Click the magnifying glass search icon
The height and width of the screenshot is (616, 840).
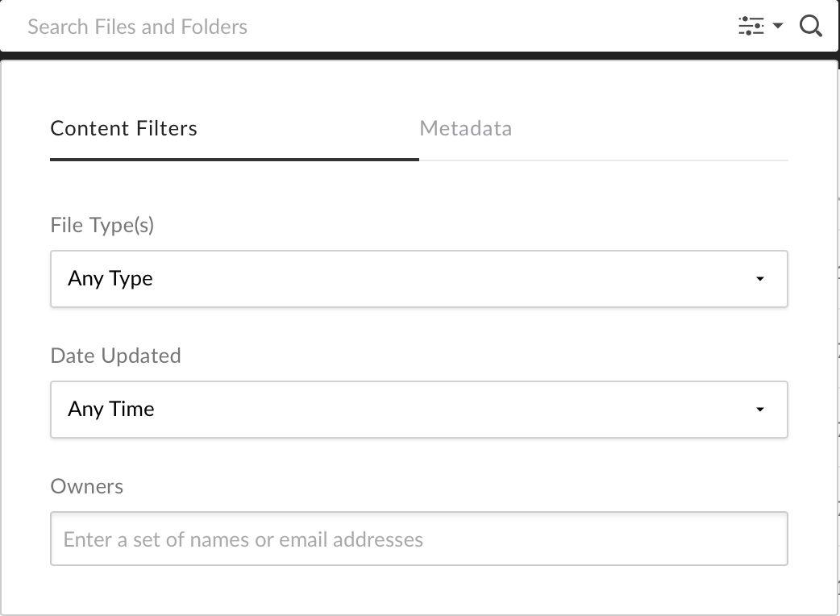[x=810, y=27]
